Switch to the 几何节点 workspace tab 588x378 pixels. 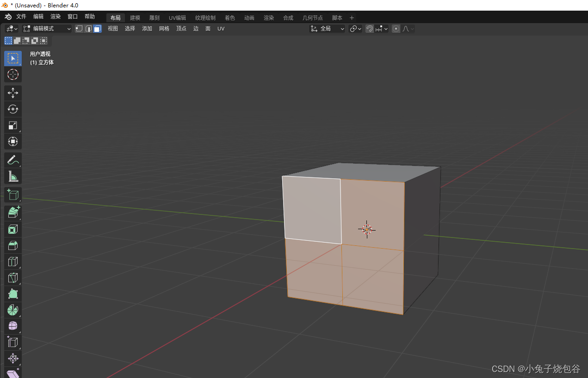[313, 18]
